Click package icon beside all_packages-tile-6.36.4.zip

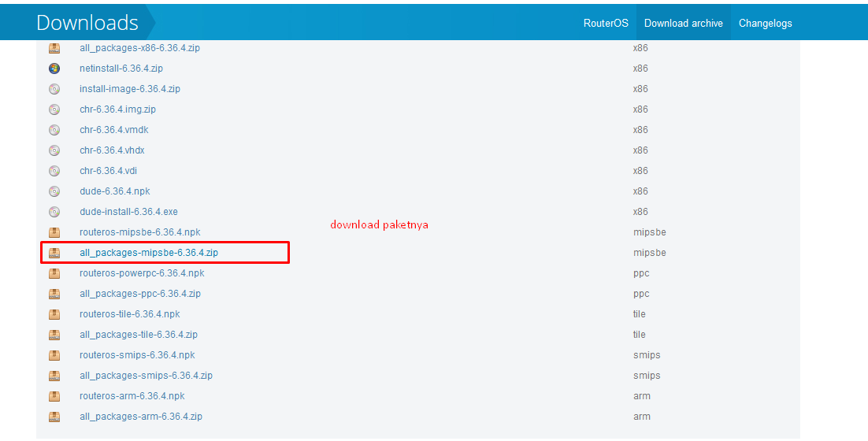[x=54, y=335]
